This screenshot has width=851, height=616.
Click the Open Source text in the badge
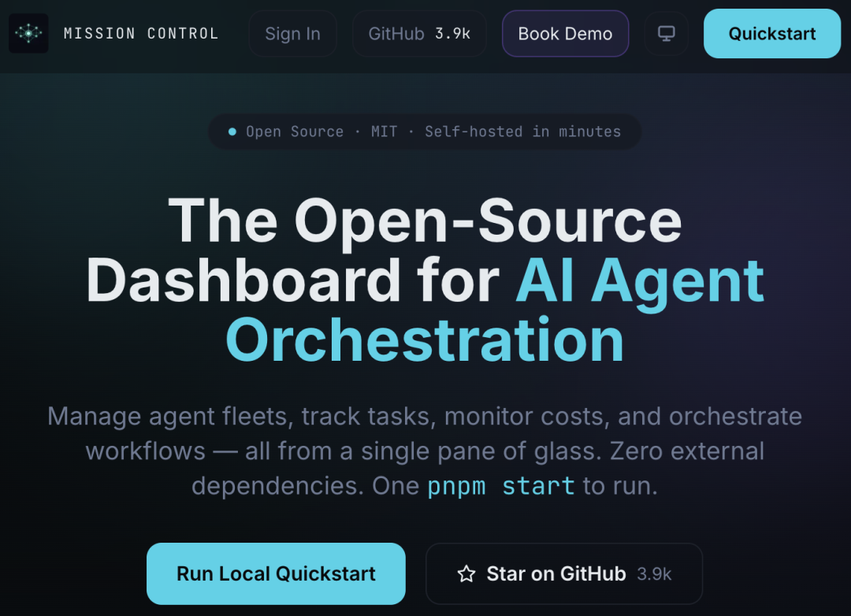pyautogui.click(x=295, y=132)
